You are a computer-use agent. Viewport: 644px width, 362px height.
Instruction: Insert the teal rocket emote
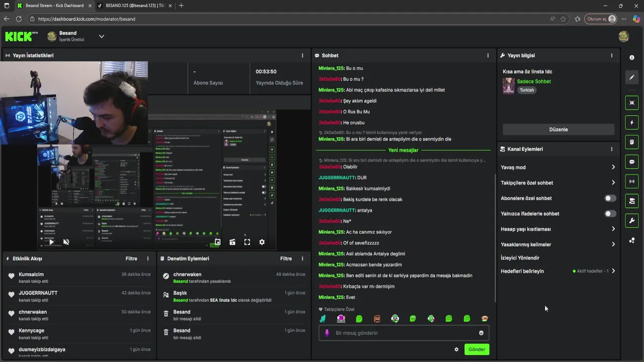(323, 318)
